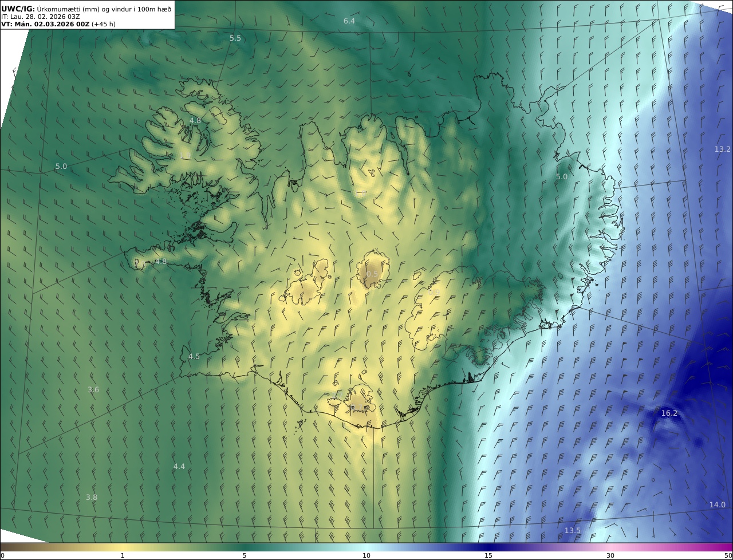Click the 13.5 value label on the map
This screenshot has width=733, height=560.
click(573, 531)
